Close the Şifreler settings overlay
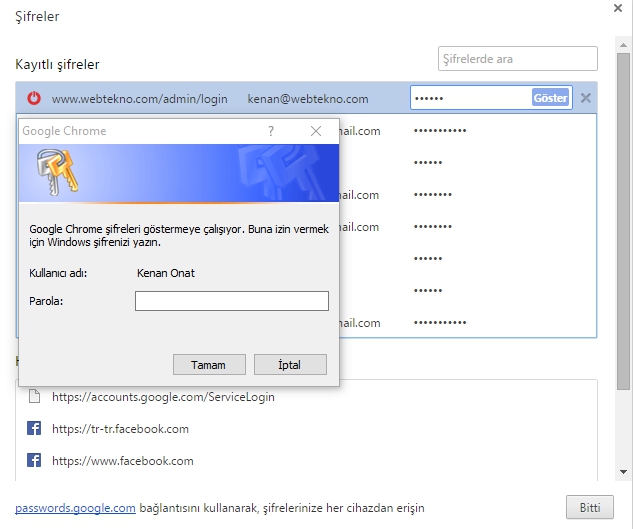This screenshot has height=529, width=633. 618,8
